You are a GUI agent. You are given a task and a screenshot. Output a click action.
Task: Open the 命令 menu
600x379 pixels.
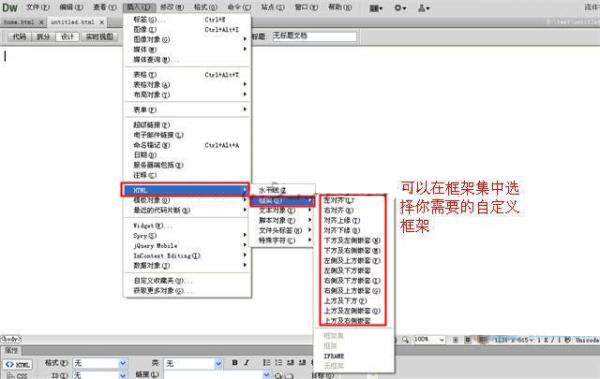tap(239, 7)
